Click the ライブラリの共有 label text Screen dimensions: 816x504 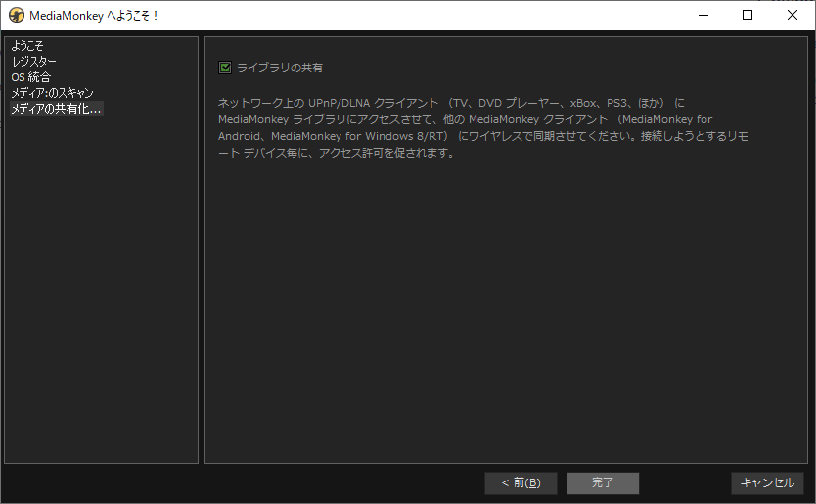click(280, 68)
